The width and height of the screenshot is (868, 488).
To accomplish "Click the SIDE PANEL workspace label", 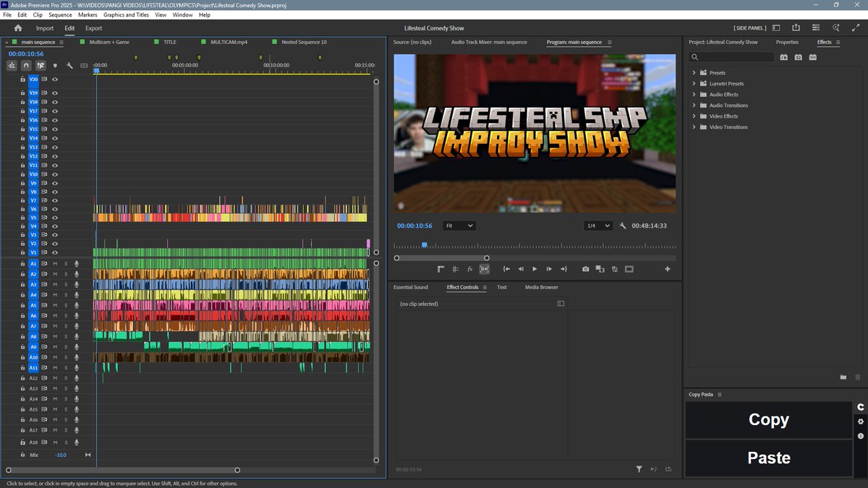I will 749,28.
